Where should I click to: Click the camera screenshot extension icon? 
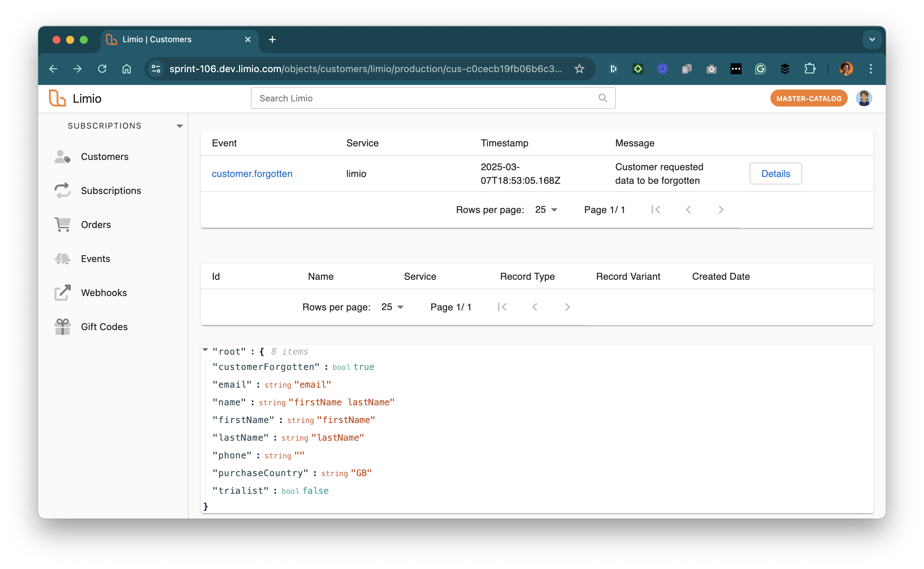click(x=711, y=69)
